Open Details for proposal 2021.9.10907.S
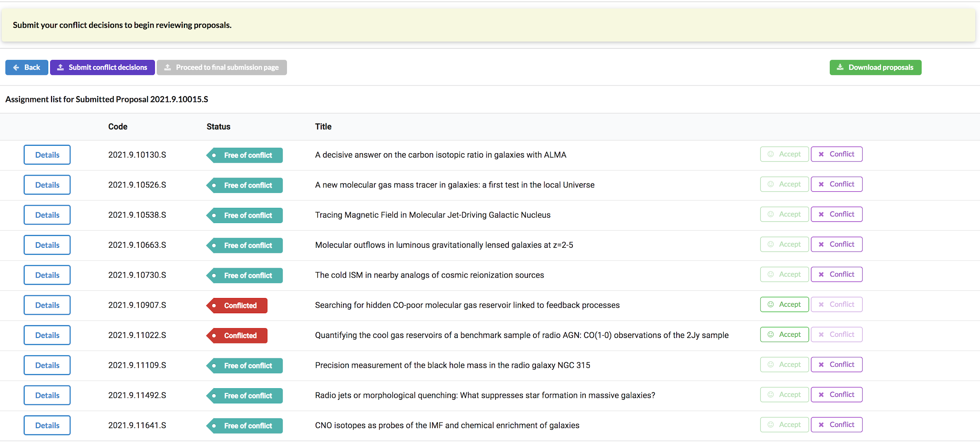980x445 pixels. click(x=47, y=305)
